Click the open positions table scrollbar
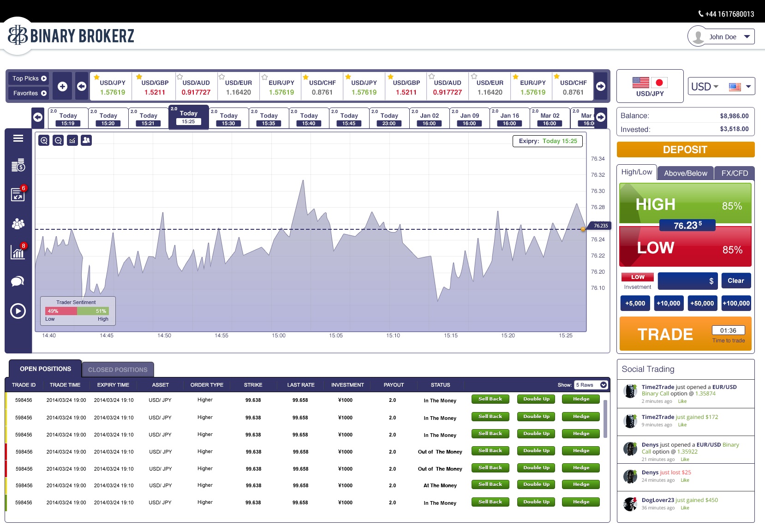765x532 pixels. (605, 418)
